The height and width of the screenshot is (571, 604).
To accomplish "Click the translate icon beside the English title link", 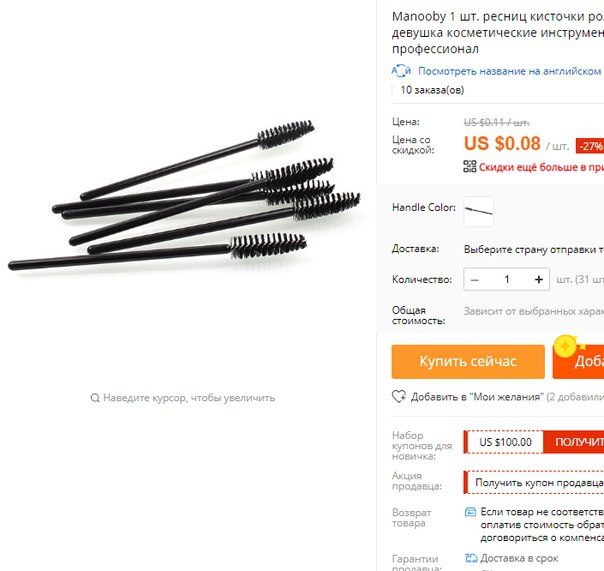I will [401, 71].
